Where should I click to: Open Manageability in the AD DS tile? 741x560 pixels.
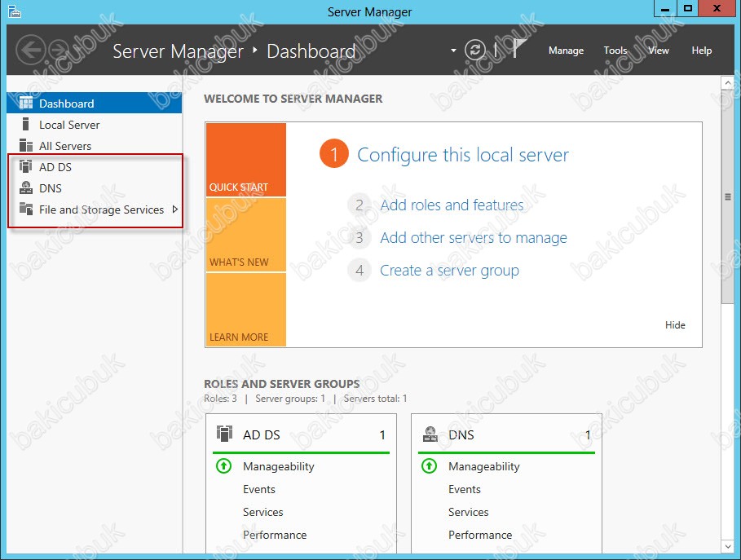click(278, 466)
